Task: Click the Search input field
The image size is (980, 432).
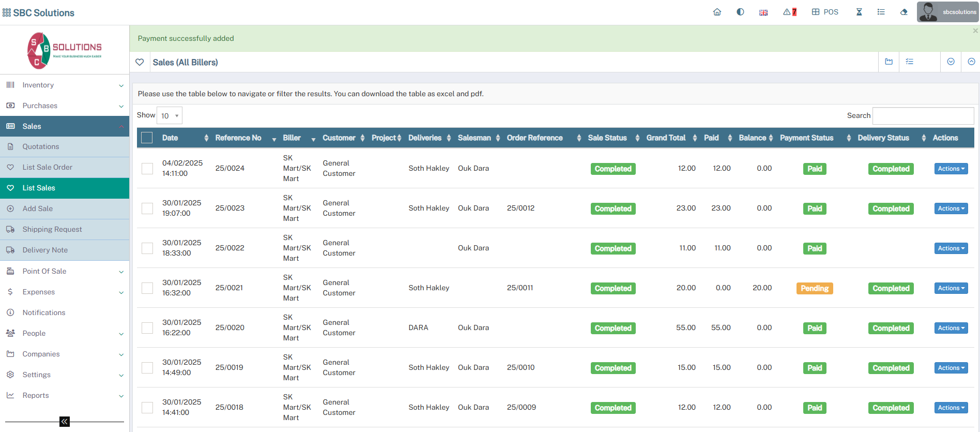Action: pos(923,116)
